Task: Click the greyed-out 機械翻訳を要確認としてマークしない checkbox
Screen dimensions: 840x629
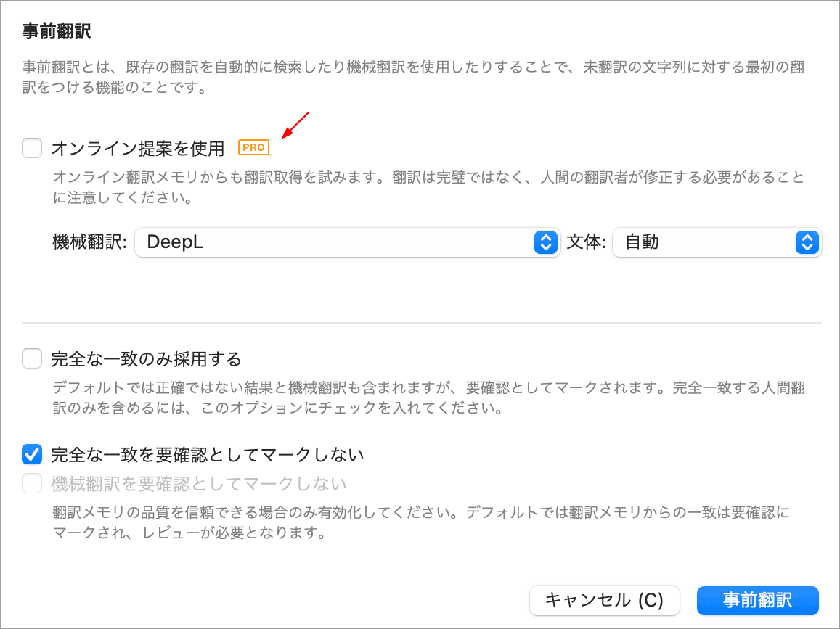Action: pyautogui.click(x=32, y=483)
